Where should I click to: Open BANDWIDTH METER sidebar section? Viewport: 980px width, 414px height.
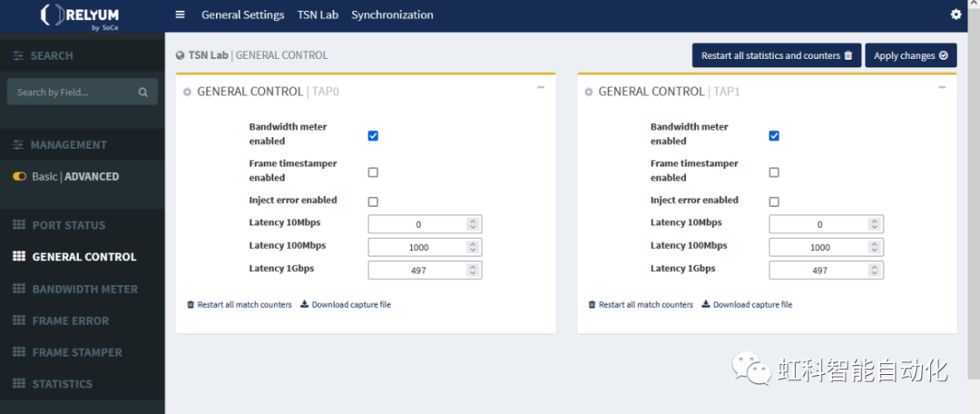click(x=85, y=289)
